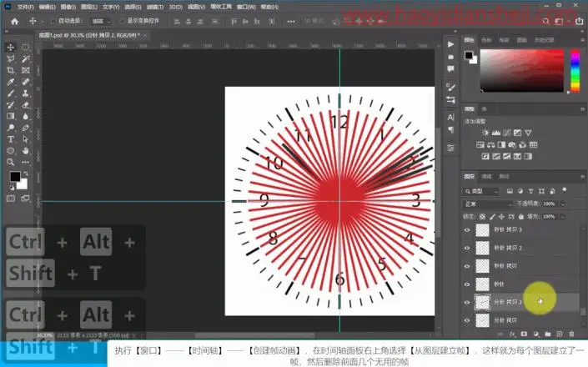The width and height of the screenshot is (588, 367).
Task: Select the Magic Wand tool
Action: click(x=25, y=59)
